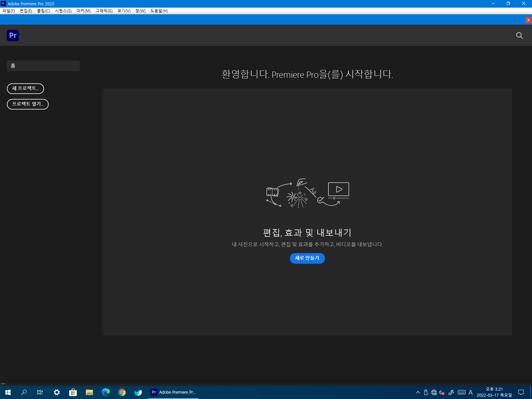
Task: Open the 보기(V) menu
Action: pyautogui.click(x=124, y=11)
